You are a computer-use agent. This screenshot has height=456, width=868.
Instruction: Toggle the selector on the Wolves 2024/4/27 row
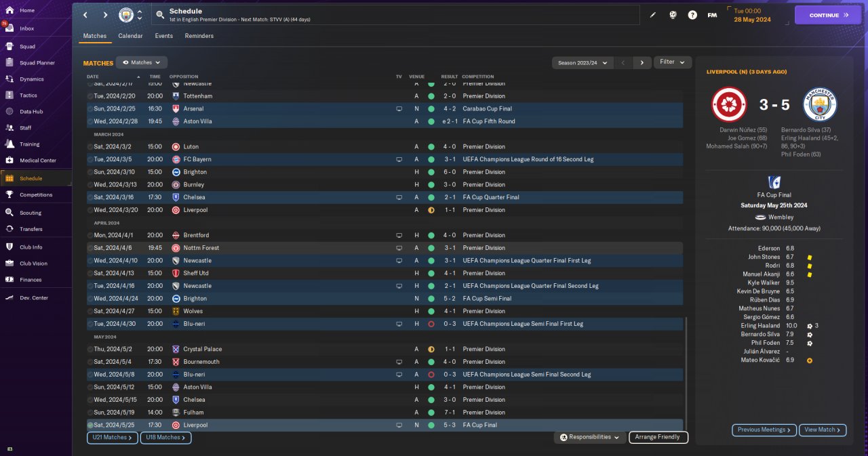pos(90,311)
